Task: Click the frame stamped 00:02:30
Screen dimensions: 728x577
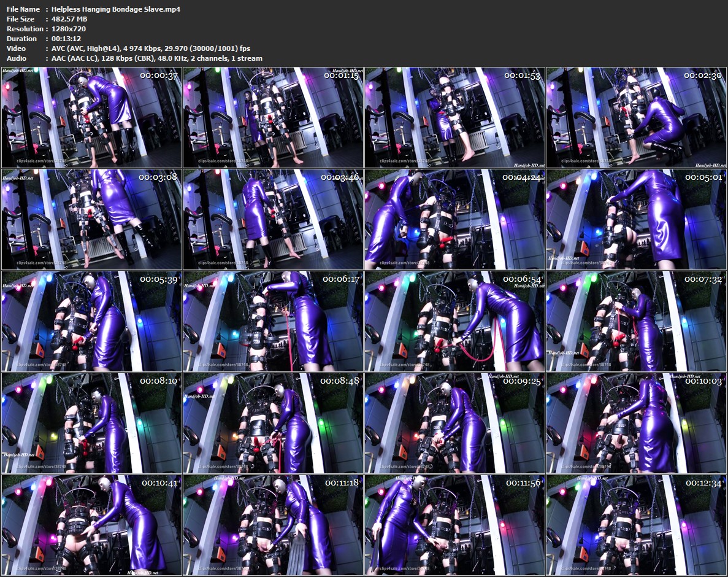Action: pos(636,117)
